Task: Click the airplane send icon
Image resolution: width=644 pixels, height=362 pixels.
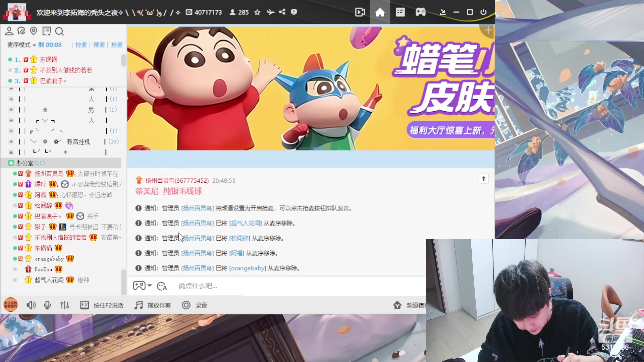Action: coord(270,12)
